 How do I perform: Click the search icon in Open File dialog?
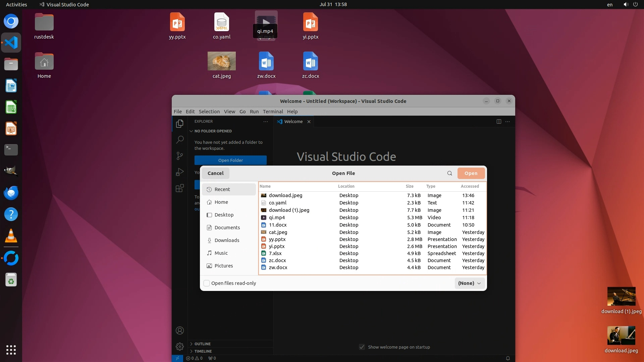(x=449, y=173)
